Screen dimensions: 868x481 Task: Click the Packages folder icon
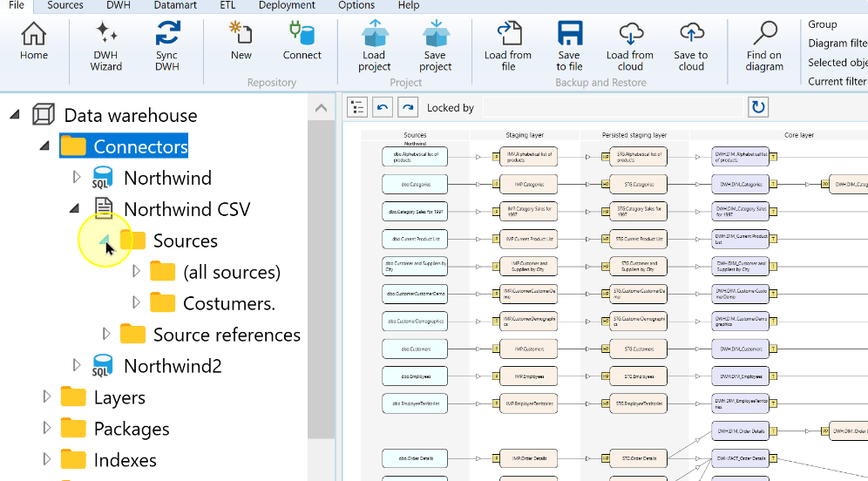click(x=73, y=429)
